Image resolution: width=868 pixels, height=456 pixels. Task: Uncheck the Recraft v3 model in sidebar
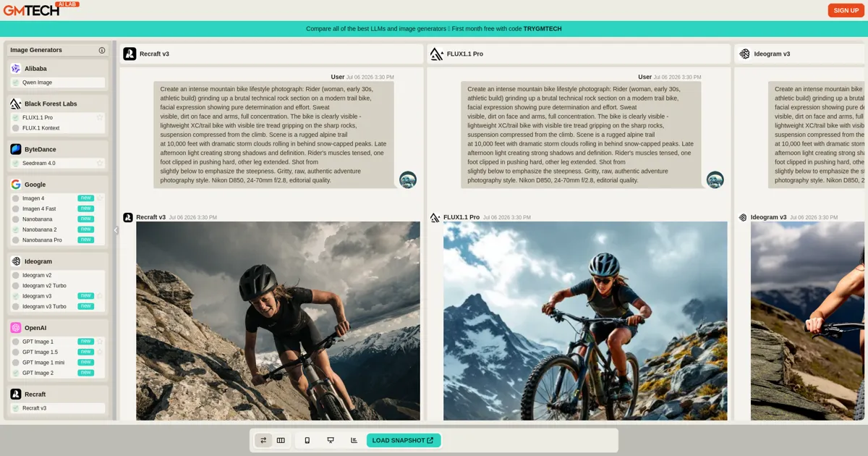16,408
